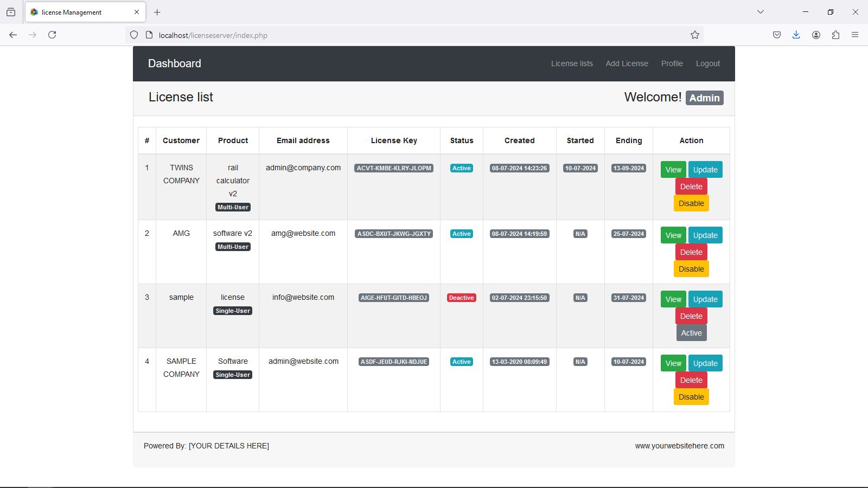The width and height of the screenshot is (868, 488).
Task: Reload the current page
Action: point(52,35)
